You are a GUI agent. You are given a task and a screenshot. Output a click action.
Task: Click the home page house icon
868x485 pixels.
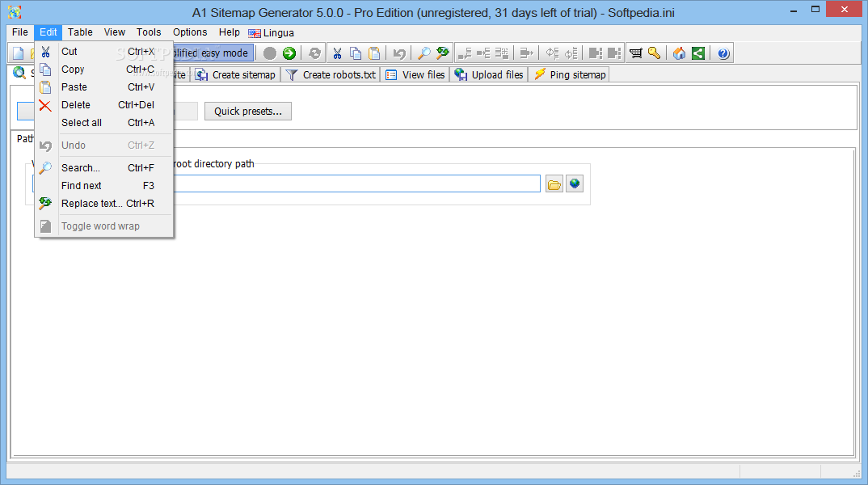[679, 53]
